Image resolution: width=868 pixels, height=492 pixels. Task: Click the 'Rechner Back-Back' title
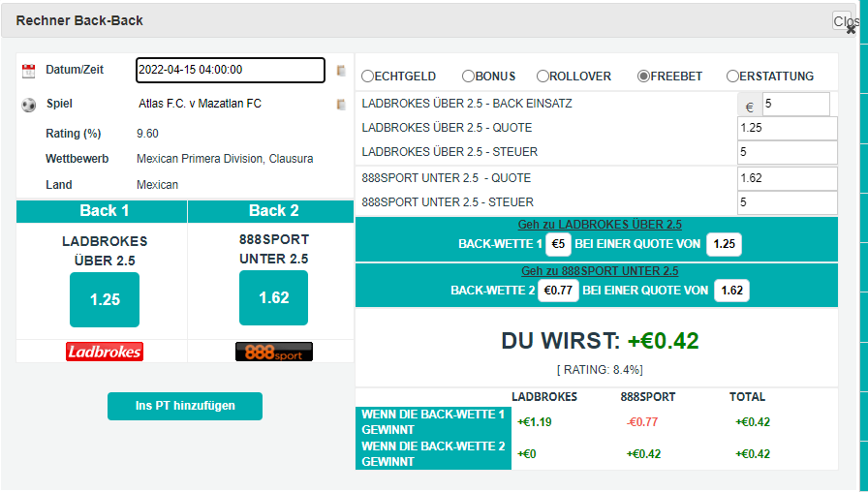click(79, 21)
